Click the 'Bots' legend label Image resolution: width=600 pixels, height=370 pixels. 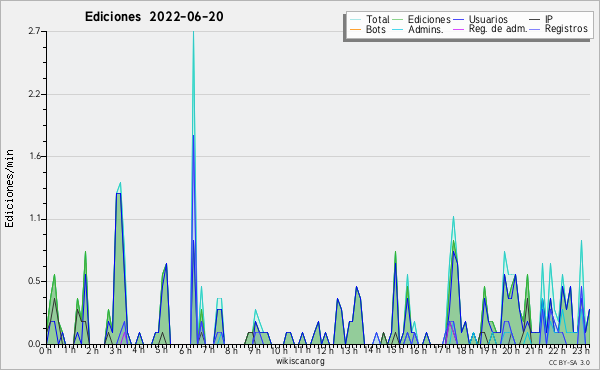[x=375, y=29]
